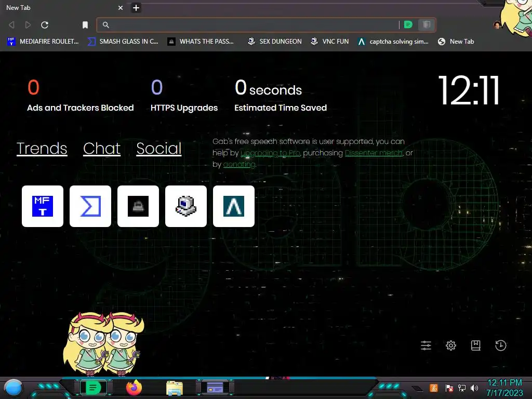Click the Ads and Trackers Blocked stat
This screenshot has width=532, height=399.
(81, 96)
